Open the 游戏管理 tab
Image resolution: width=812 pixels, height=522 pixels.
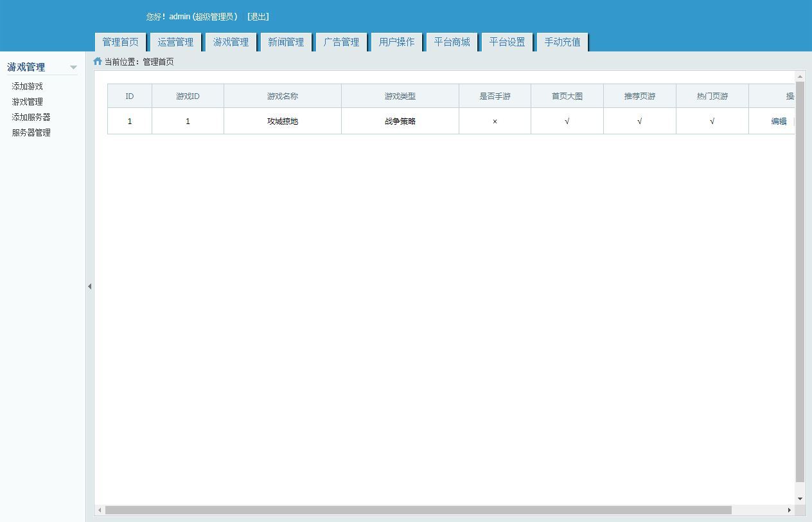231,42
